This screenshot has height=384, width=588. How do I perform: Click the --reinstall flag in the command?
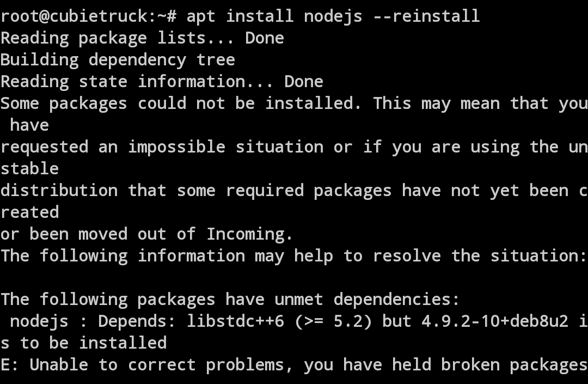(426, 16)
